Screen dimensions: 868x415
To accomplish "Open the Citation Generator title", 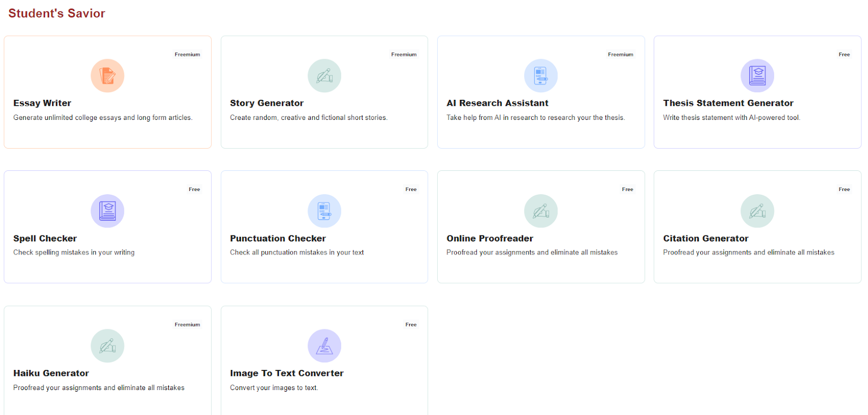I will (706, 238).
